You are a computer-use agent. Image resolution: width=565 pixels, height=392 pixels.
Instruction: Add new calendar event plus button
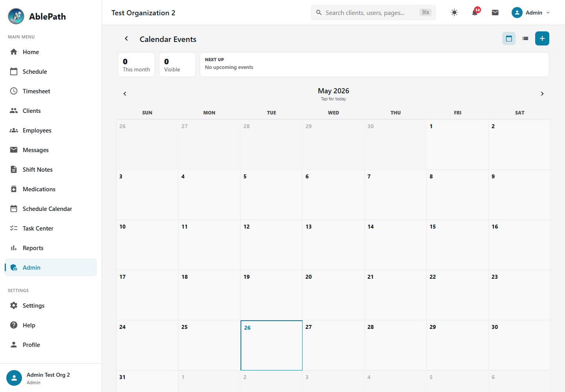pos(542,38)
